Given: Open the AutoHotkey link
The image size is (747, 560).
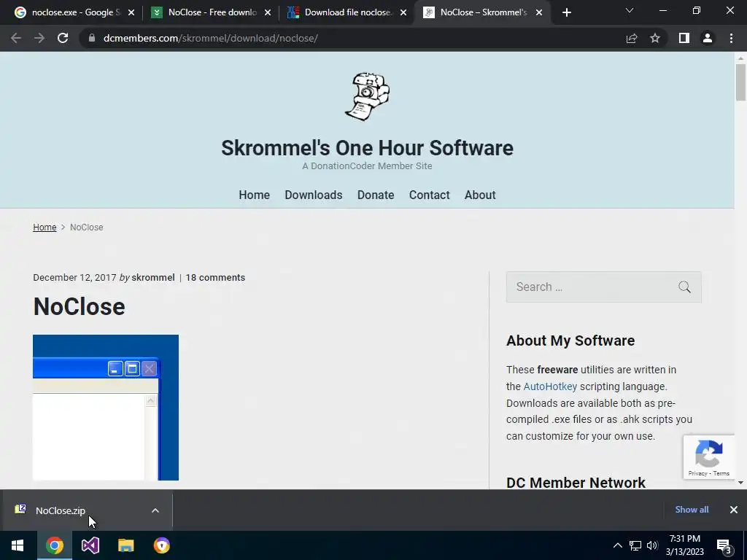Looking at the screenshot, I should click(x=550, y=386).
